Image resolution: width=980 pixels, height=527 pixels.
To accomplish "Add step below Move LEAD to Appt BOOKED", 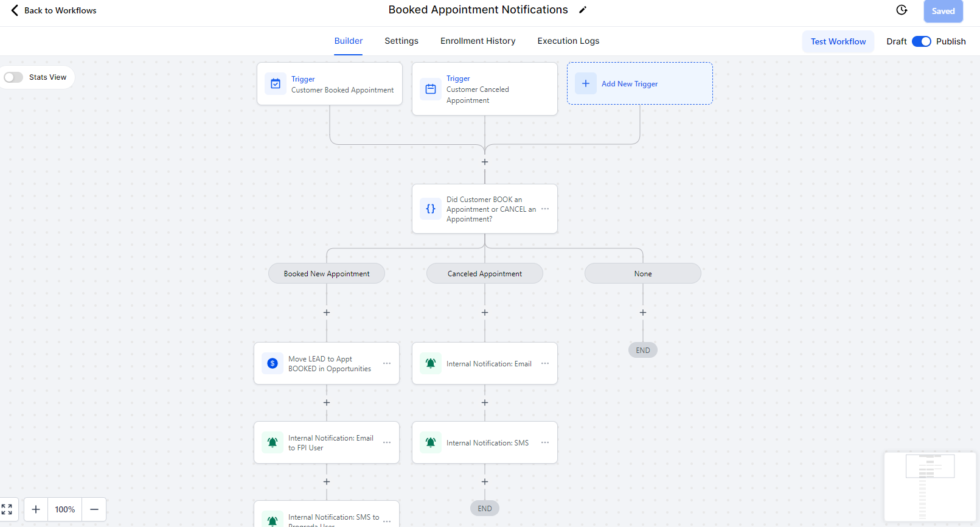I will [x=327, y=402].
